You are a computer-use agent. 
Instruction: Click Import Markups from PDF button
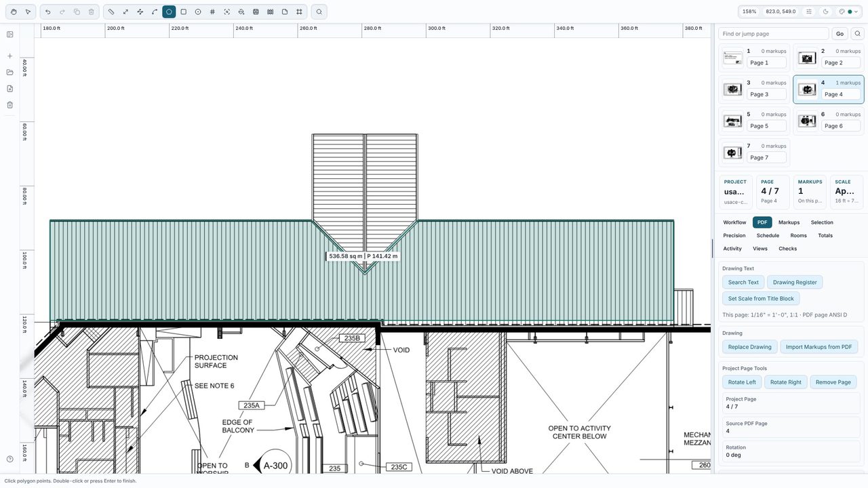click(x=818, y=347)
